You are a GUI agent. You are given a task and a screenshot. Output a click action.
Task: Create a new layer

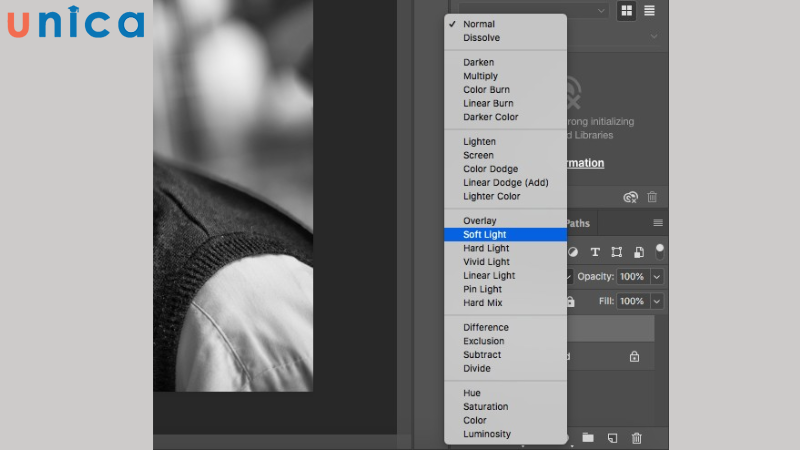(x=612, y=438)
